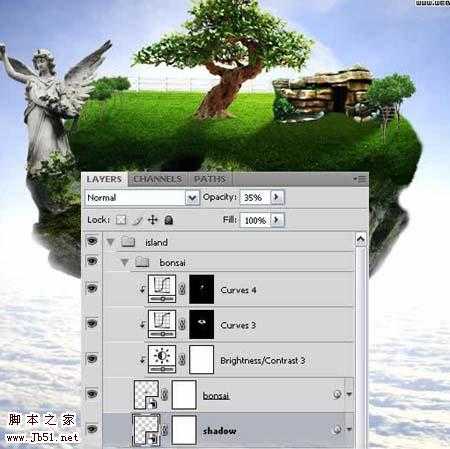Click the Curves 3 mask link icon

tap(182, 324)
